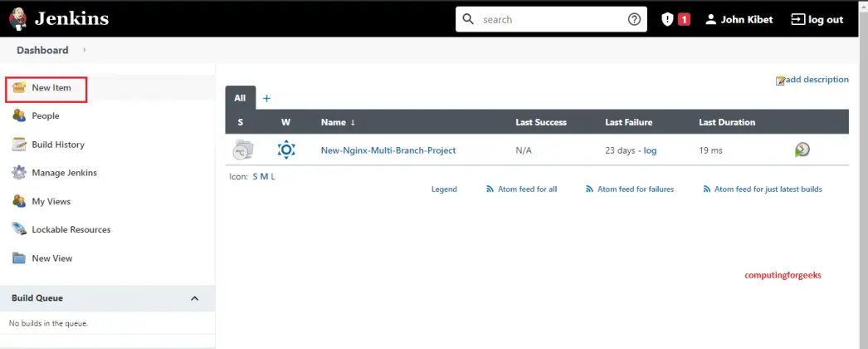Switch icon size to Large (L)
Screen dimensions: 868x349
272,176
